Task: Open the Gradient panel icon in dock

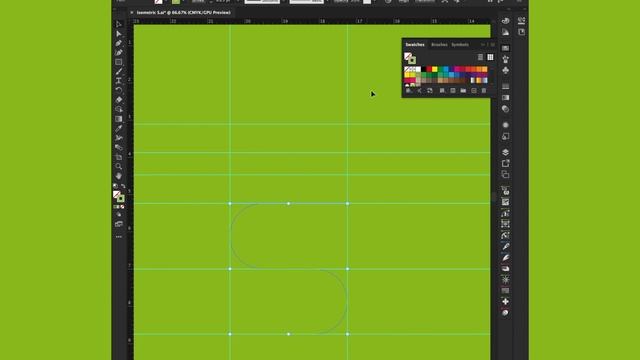Action: click(x=505, y=98)
